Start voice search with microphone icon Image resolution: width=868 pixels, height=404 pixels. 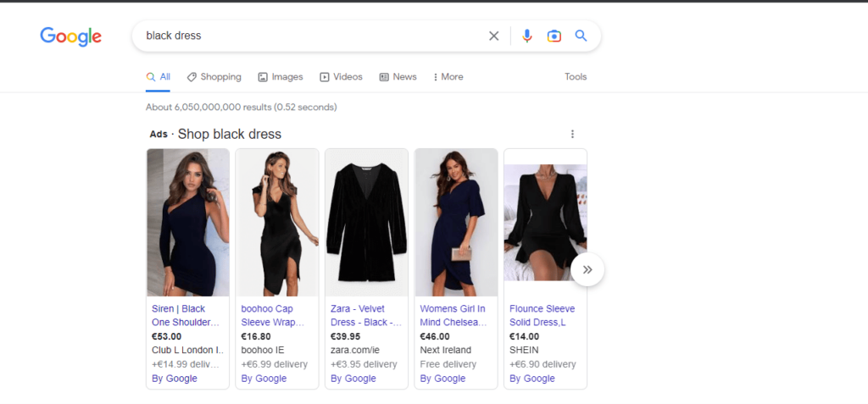(527, 36)
